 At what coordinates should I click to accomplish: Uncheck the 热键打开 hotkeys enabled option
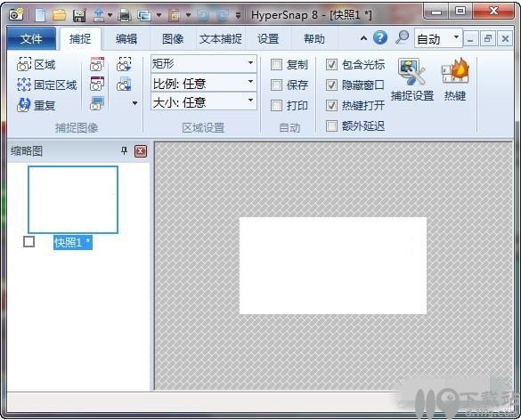click(x=331, y=106)
